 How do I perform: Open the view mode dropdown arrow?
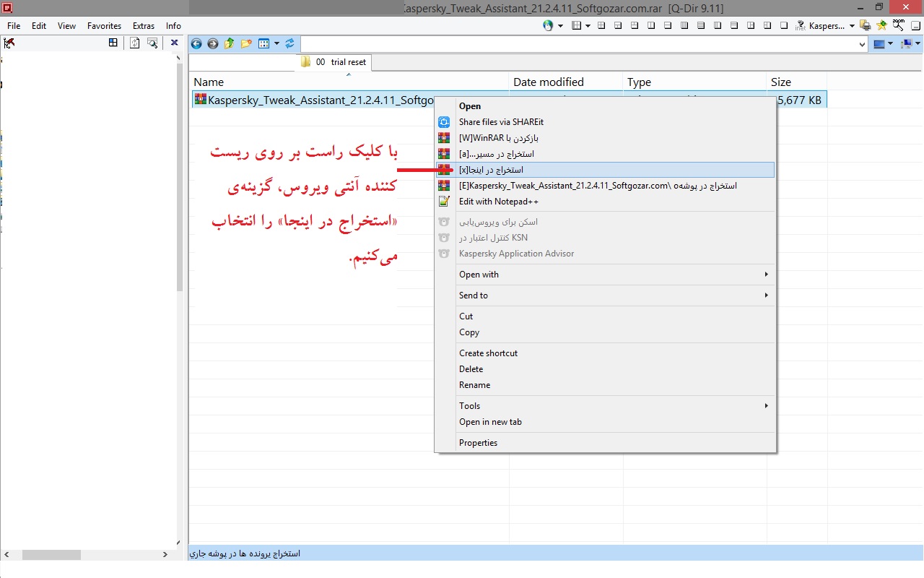click(276, 44)
